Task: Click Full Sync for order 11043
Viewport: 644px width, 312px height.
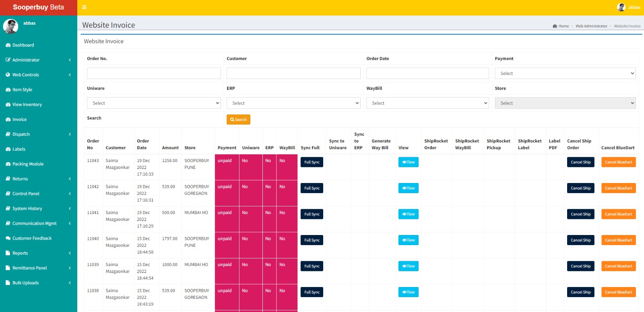Action: 312,162
